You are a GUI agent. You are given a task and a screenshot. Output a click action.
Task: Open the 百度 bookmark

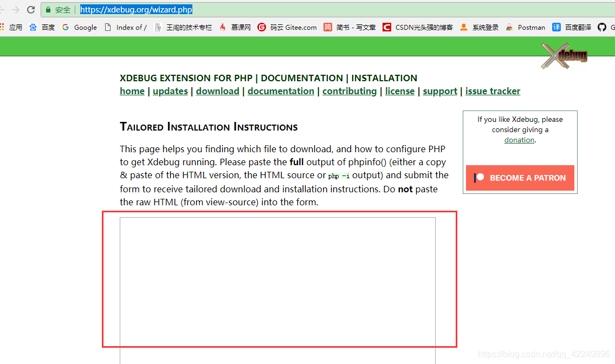(42, 27)
